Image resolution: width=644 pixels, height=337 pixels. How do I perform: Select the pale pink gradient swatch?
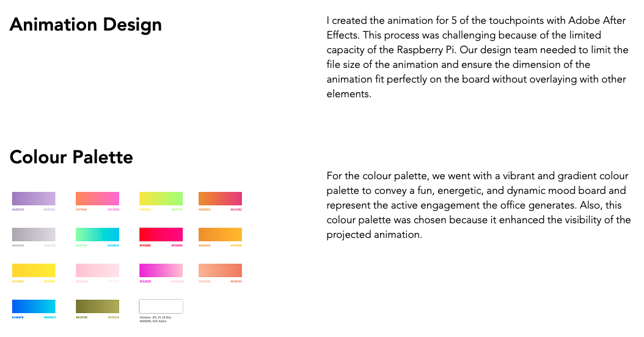click(x=97, y=270)
